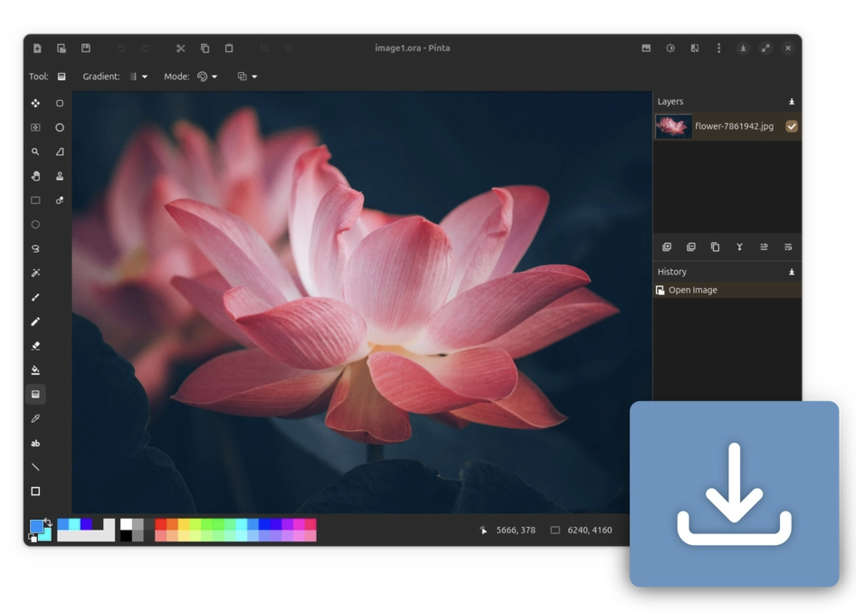This screenshot has height=616, width=856.
Task: Select the Lasso Select tool
Action: pos(35,249)
